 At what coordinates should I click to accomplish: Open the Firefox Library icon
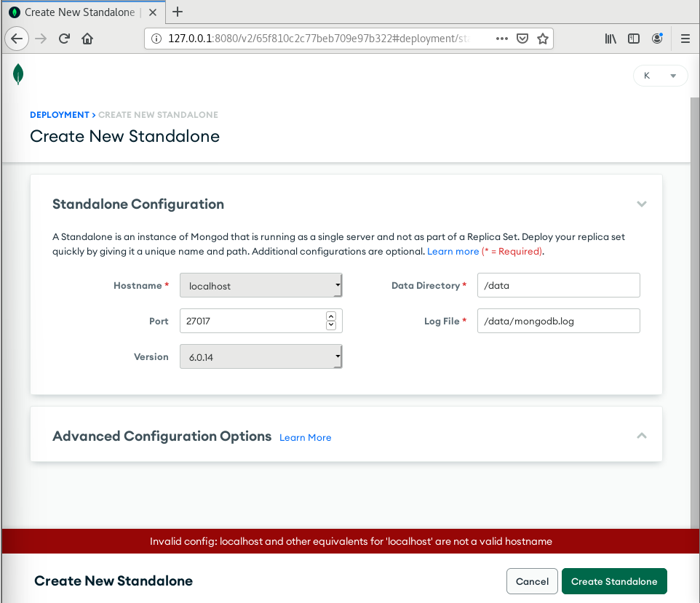pyautogui.click(x=610, y=39)
